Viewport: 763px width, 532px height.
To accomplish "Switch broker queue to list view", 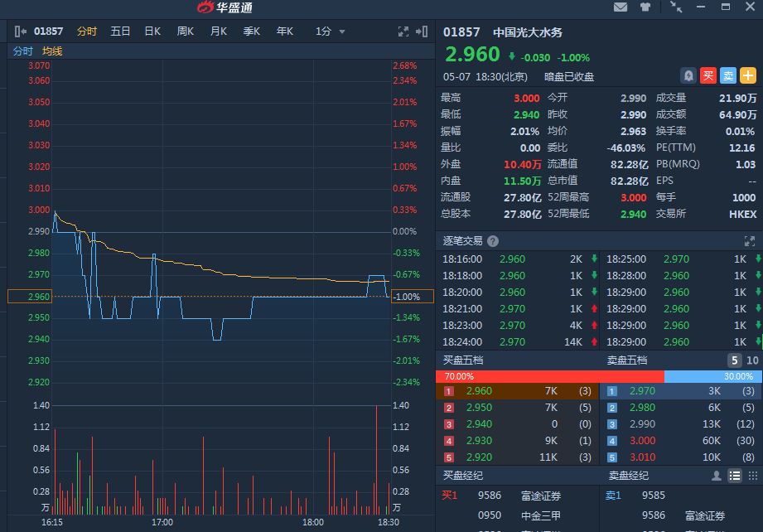I will click(x=735, y=476).
